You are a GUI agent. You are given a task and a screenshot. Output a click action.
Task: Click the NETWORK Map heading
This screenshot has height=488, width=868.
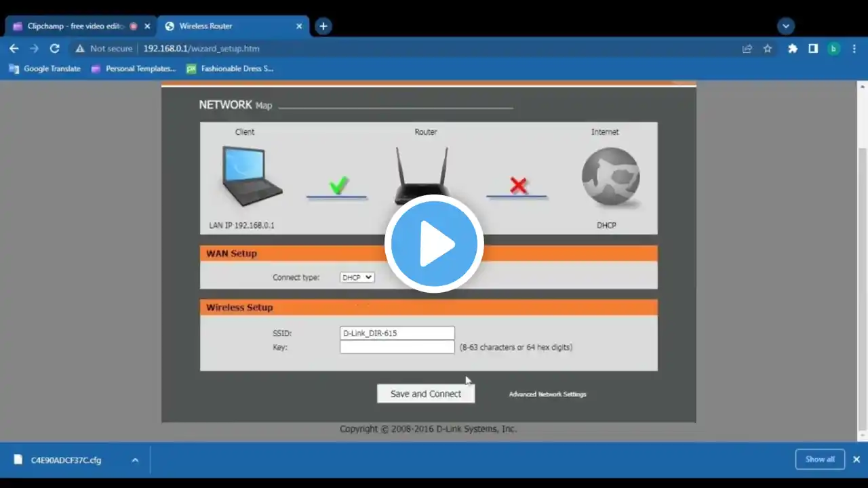pyautogui.click(x=235, y=105)
